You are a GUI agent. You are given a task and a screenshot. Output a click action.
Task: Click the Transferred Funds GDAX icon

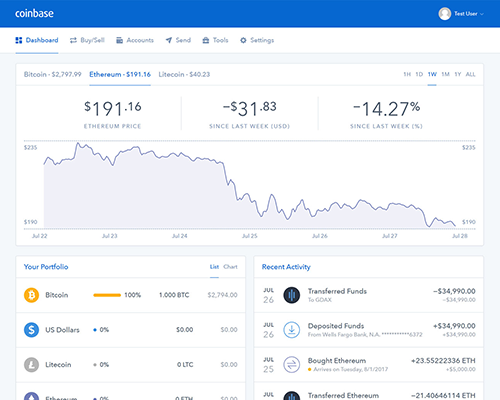coord(291,295)
